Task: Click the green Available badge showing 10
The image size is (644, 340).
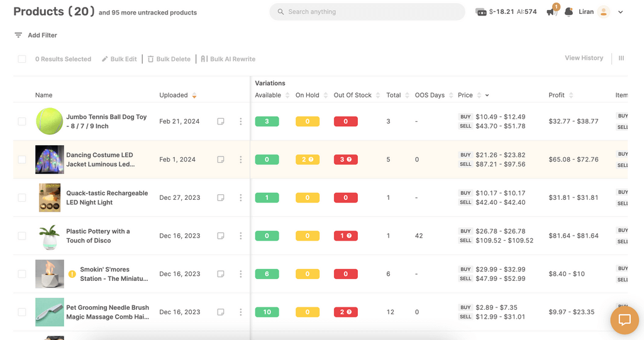Action: [x=267, y=312]
